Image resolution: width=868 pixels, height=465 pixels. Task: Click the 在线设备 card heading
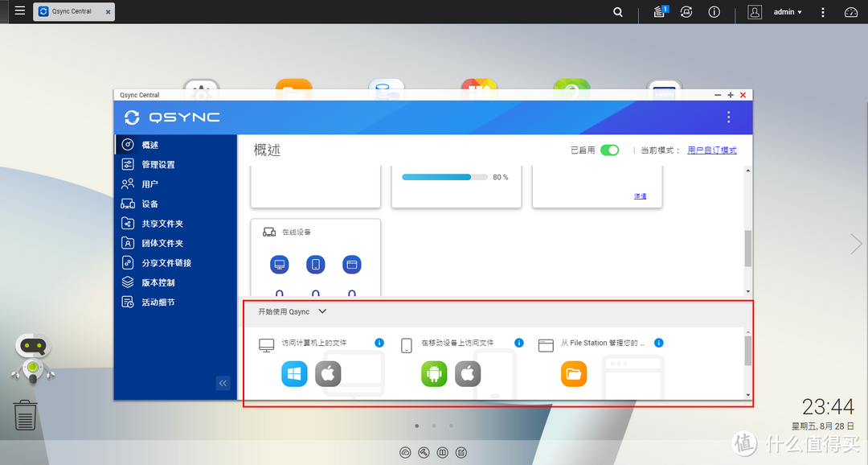pos(296,232)
